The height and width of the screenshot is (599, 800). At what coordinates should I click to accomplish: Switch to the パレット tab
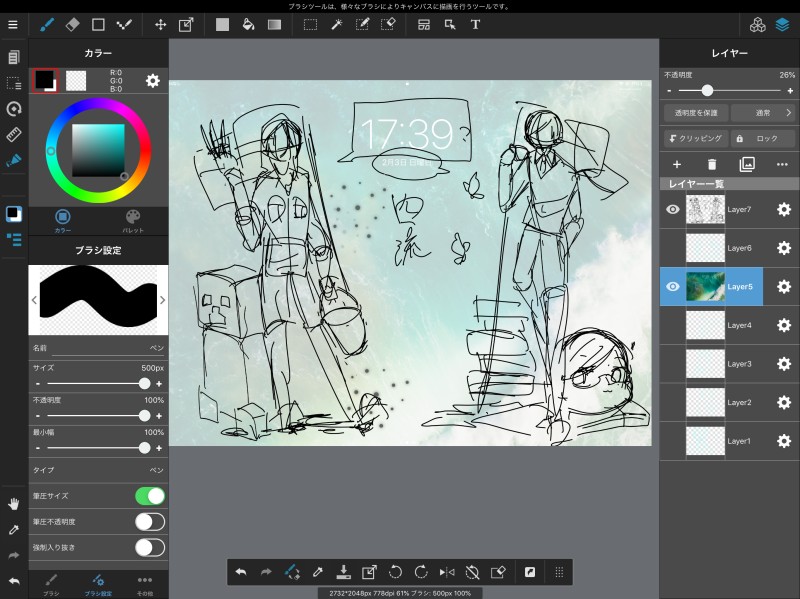click(133, 220)
